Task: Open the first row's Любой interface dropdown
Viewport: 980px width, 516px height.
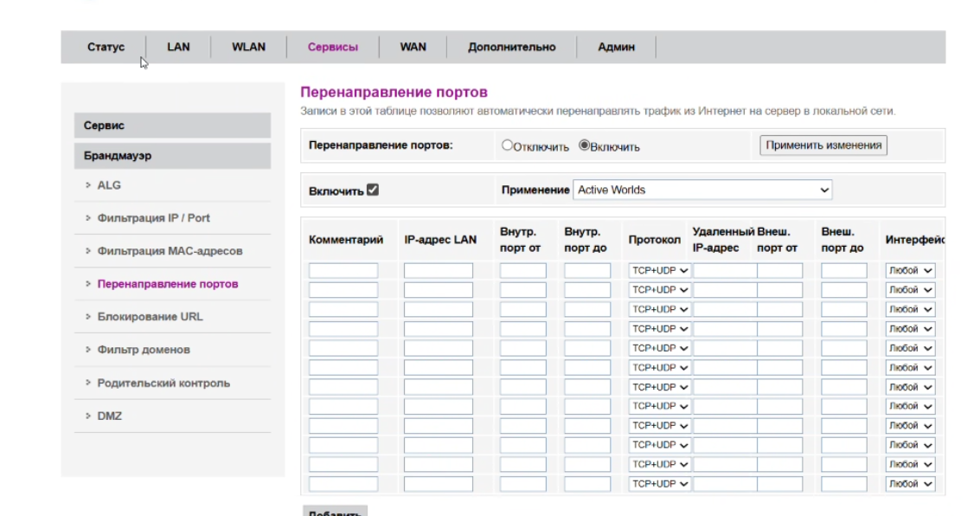Action: (911, 271)
